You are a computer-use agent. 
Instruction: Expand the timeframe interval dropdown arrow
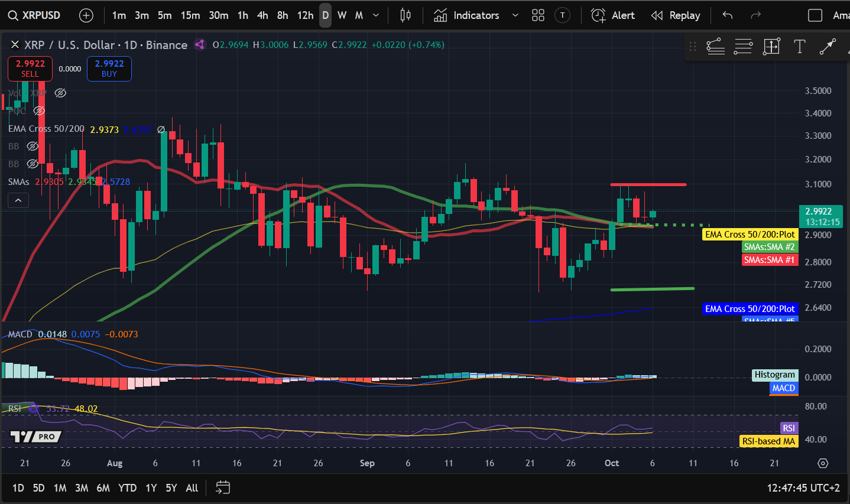click(376, 15)
